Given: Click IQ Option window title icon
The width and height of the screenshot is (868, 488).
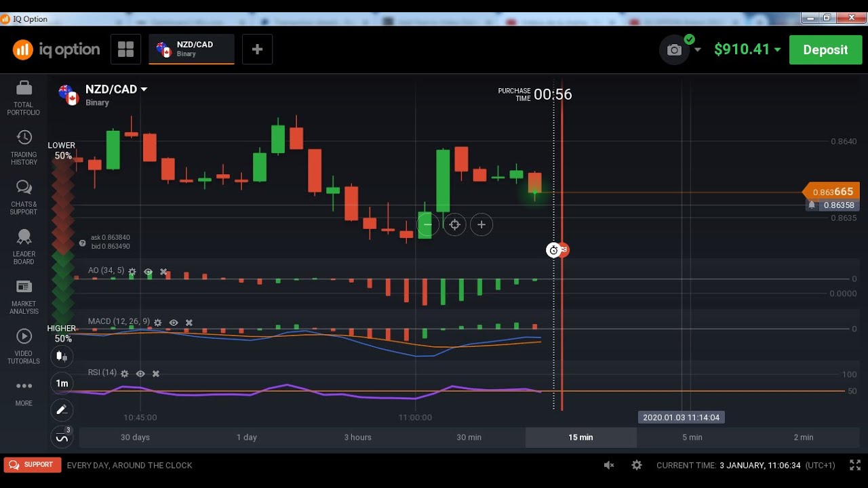Looking at the screenshot, I should point(6,19).
